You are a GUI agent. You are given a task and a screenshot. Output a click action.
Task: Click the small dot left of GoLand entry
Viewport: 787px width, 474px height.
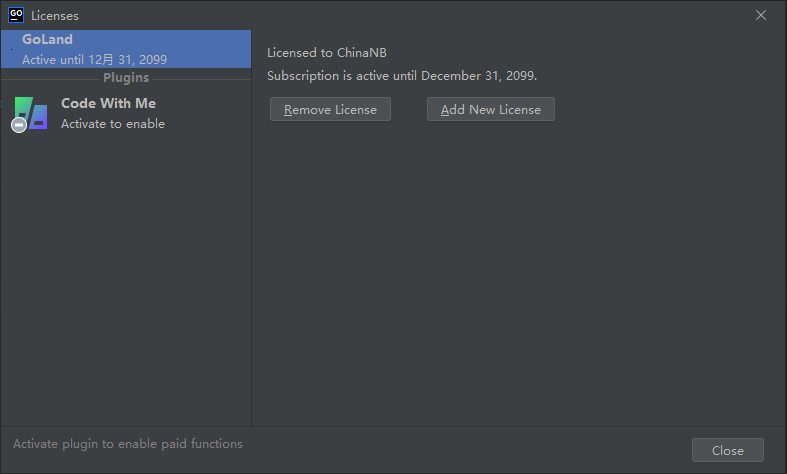[12, 49]
